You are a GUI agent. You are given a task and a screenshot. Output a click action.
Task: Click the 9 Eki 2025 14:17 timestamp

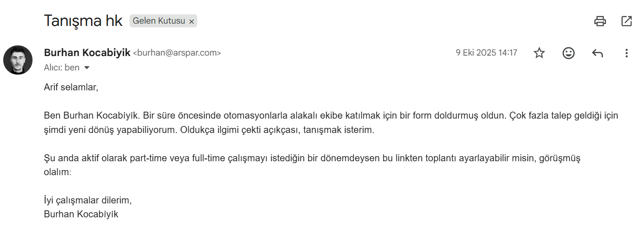pyautogui.click(x=486, y=53)
